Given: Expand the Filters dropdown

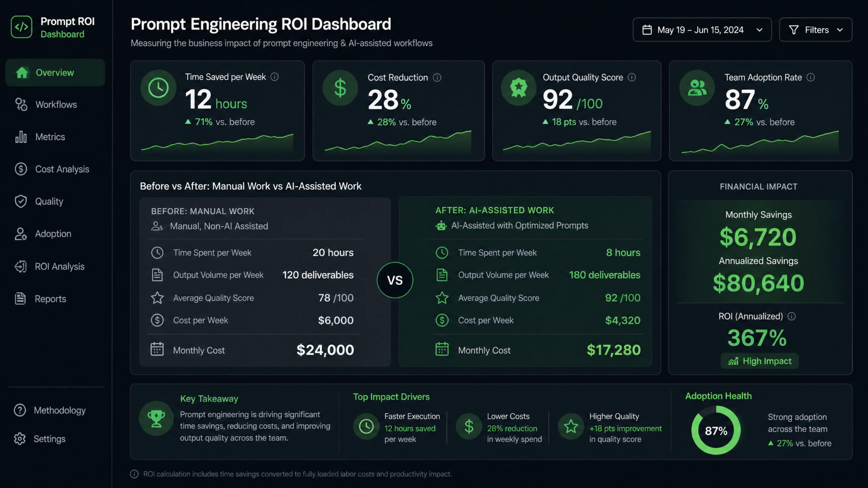Looking at the screenshot, I should [x=816, y=30].
